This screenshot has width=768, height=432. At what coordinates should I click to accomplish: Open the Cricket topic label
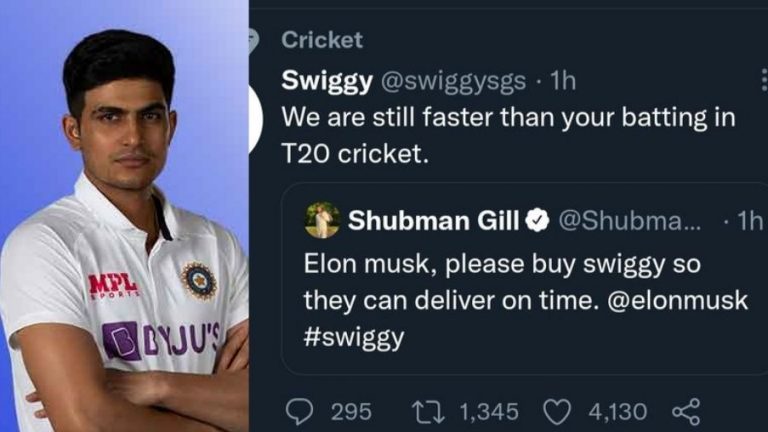pyautogui.click(x=322, y=41)
